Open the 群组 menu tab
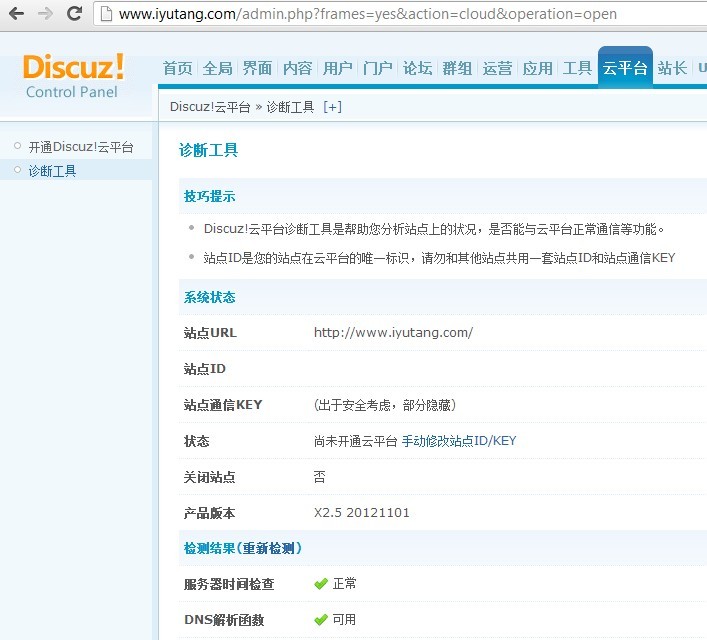Viewport: 707px width, 640px height. (x=457, y=69)
